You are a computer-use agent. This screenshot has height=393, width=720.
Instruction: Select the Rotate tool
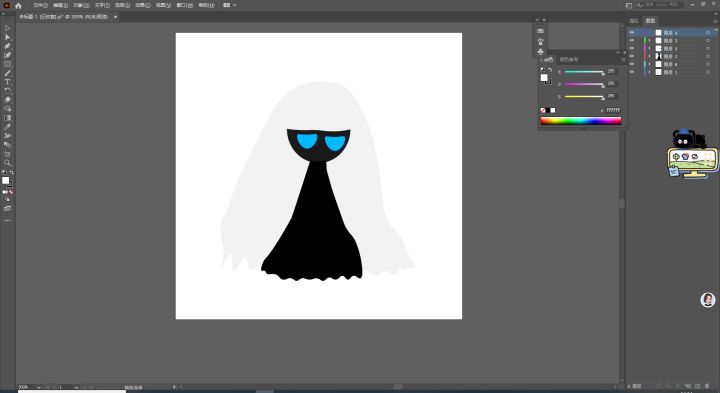click(x=7, y=91)
